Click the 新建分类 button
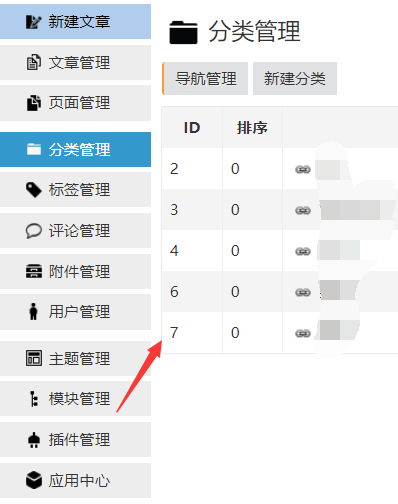The image size is (398, 504). click(x=295, y=79)
